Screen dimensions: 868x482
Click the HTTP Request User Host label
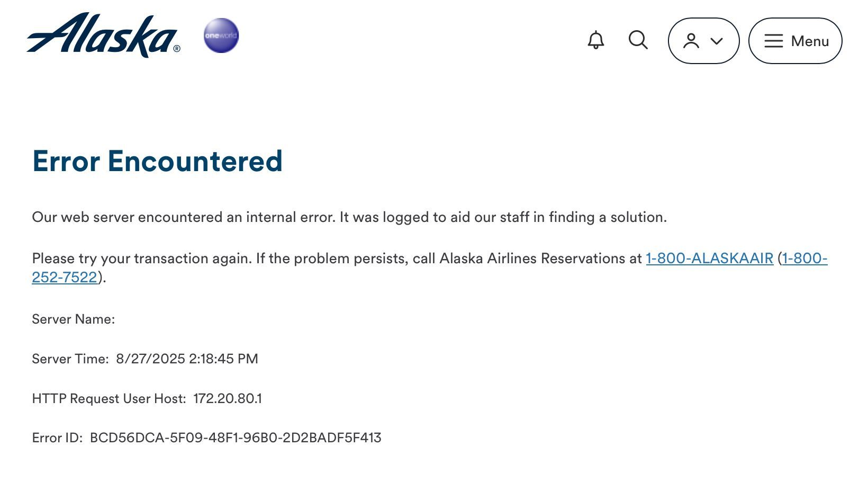click(109, 399)
